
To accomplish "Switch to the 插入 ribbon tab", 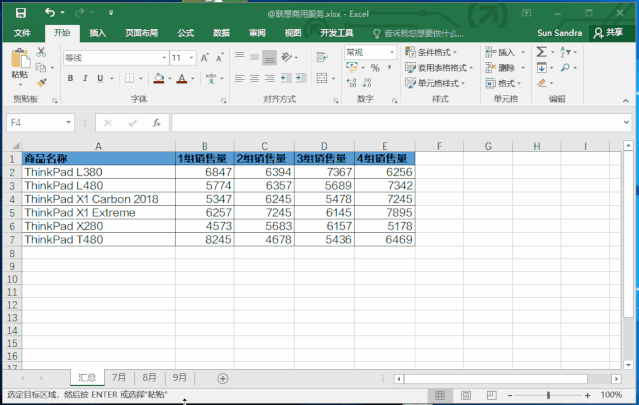I will 98,33.
